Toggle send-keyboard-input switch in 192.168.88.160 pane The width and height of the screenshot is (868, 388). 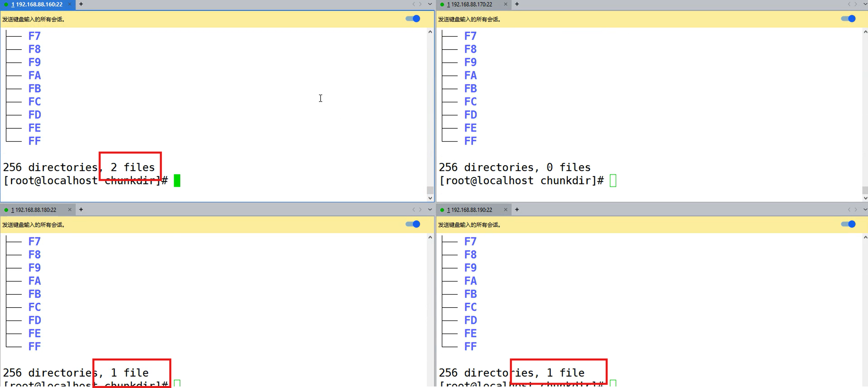click(413, 19)
